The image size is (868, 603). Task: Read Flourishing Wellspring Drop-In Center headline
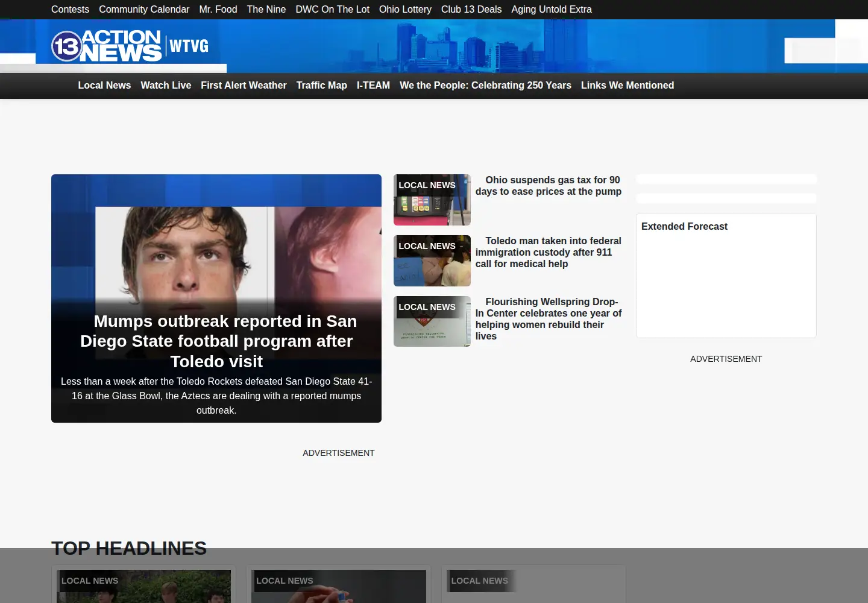(x=549, y=319)
